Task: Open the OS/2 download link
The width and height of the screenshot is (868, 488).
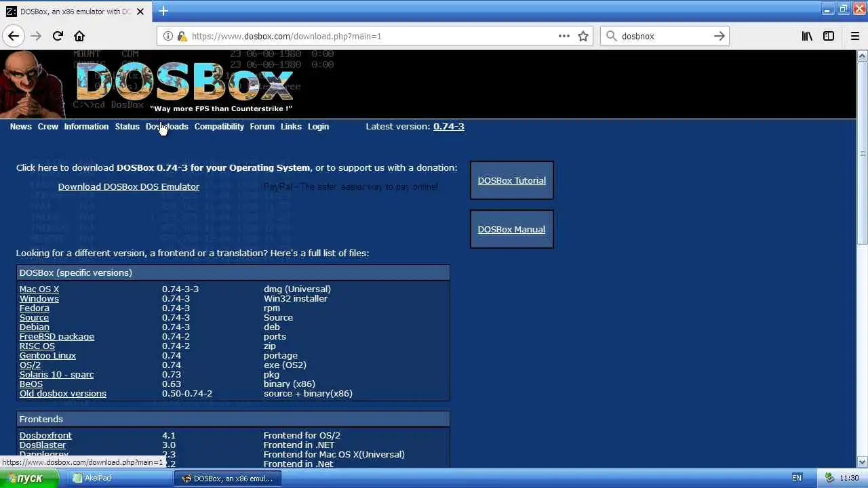Action: [30, 365]
